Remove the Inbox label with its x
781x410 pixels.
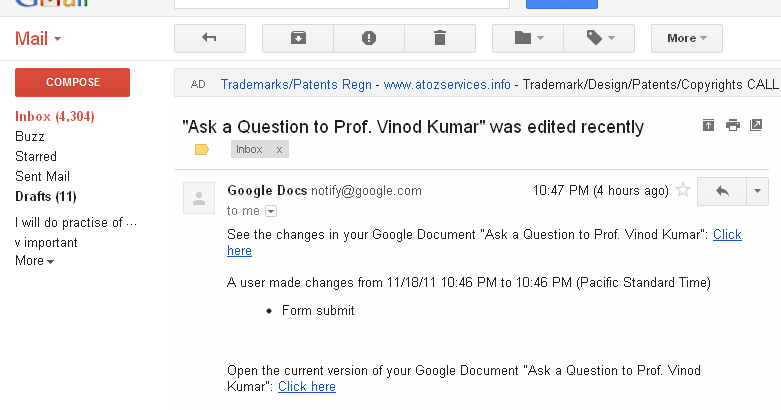pyautogui.click(x=280, y=150)
